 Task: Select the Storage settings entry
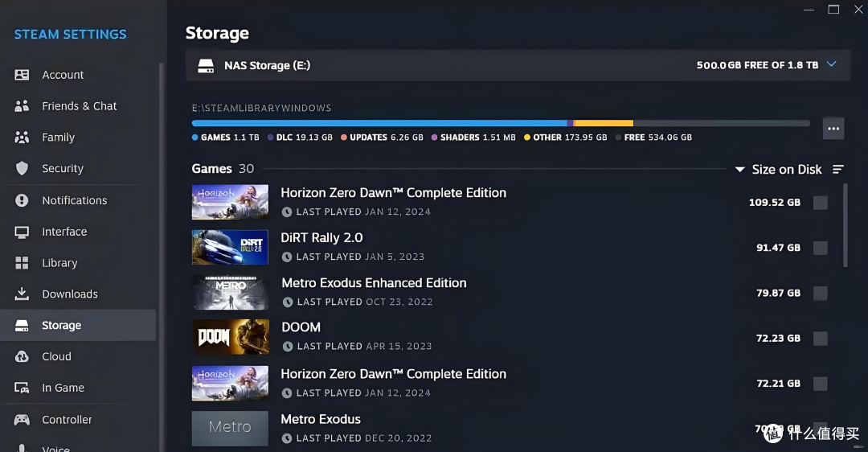click(x=78, y=325)
